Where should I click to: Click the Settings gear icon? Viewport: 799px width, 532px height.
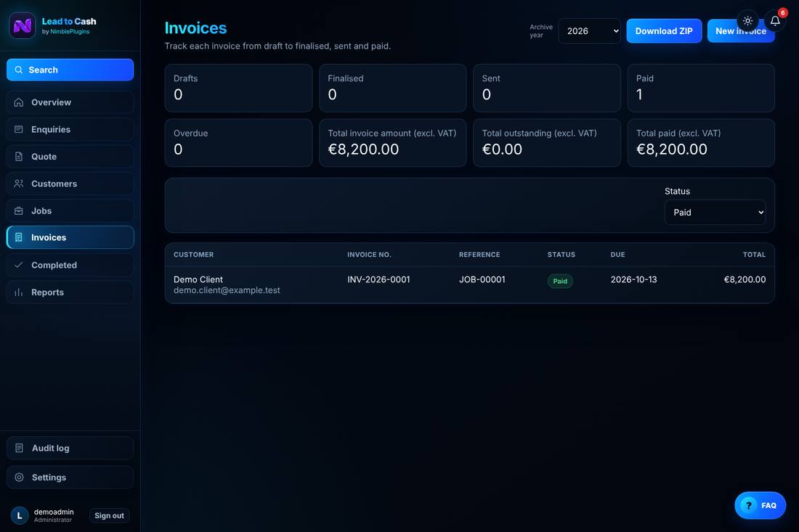(20, 477)
